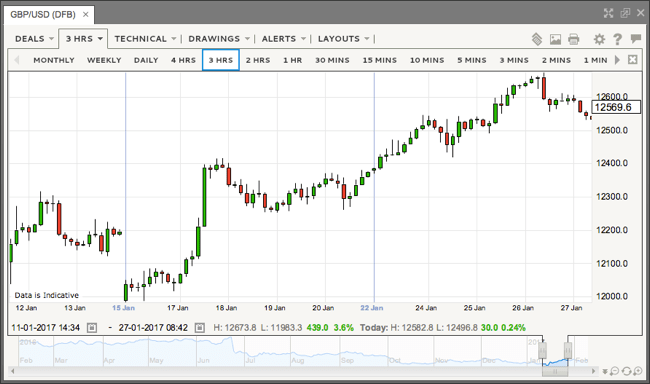
Task: Pop out the chart into a new window
Action: coord(625,13)
